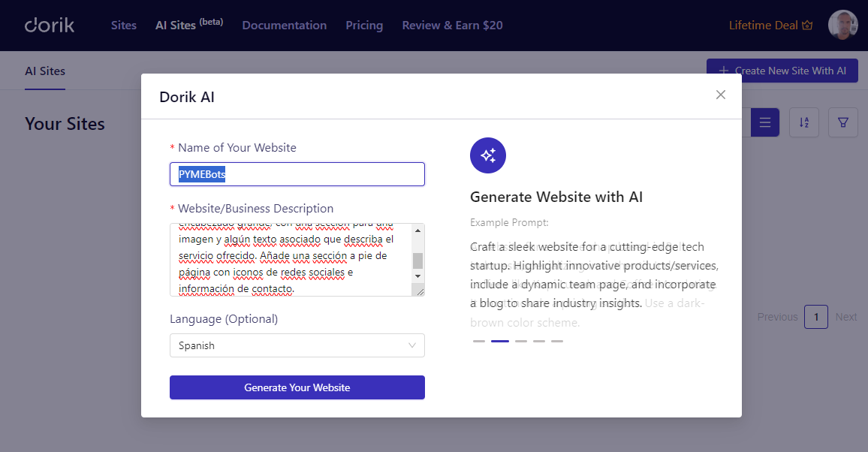The height and width of the screenshot is (452, 868).
Task: Open the user profile avatar
Action: click(842, 26)
